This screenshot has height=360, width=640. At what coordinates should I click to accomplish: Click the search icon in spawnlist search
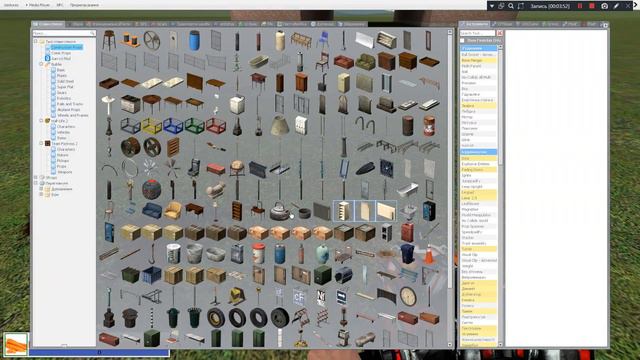coord(93,33)
